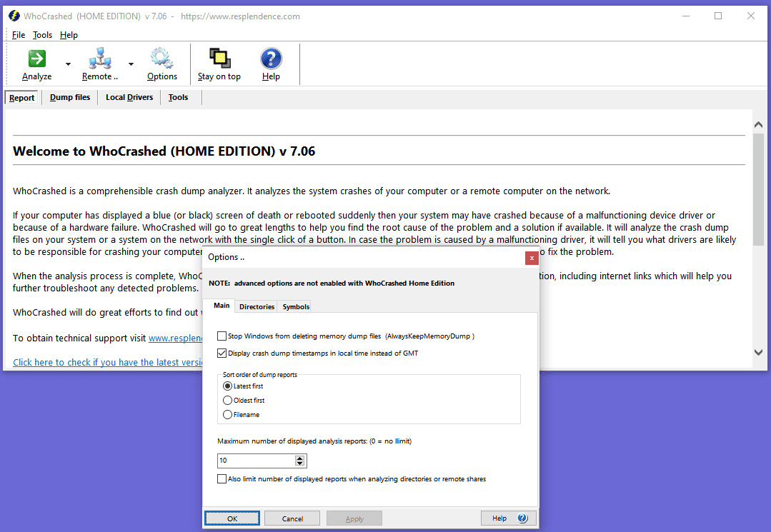Increase maximum reports with spinner up arrow
This screenshot has height=532, width=771.
click(300, 458)
